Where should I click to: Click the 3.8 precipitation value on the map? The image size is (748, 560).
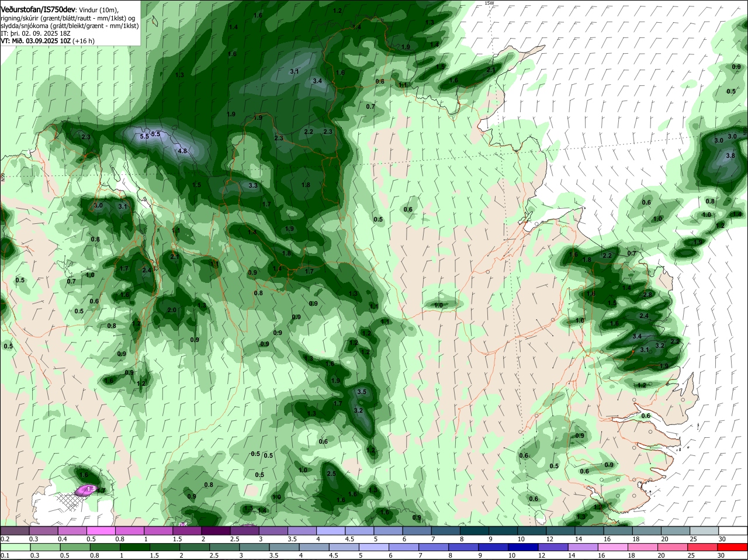[730, 155]
